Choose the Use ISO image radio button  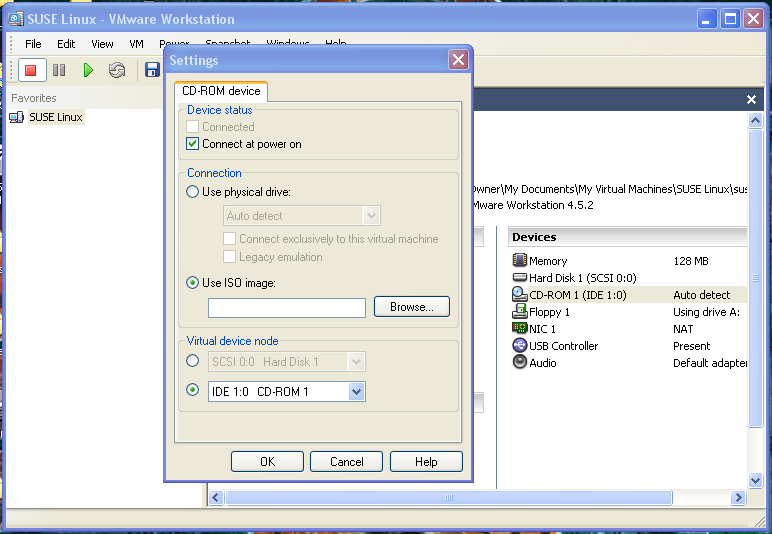point(193,283)
